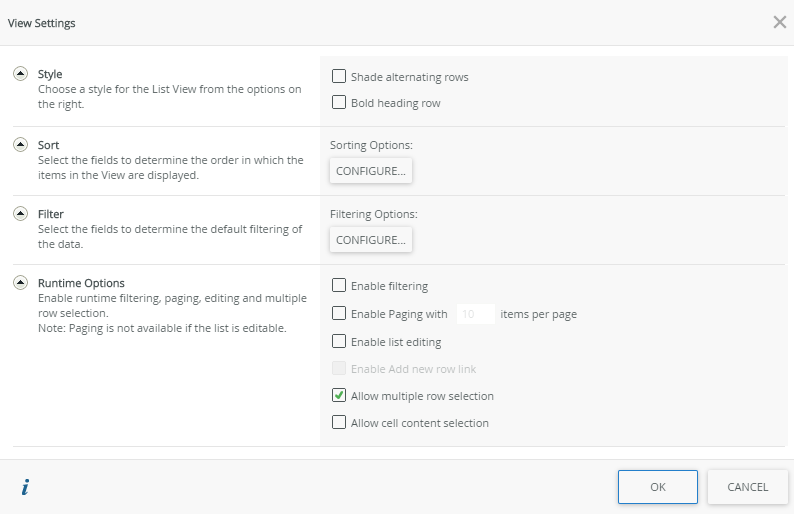Collapse the Filter section arrow
Image resolution: width=794 pixels, height=514 pixels.
pos(20,213)
